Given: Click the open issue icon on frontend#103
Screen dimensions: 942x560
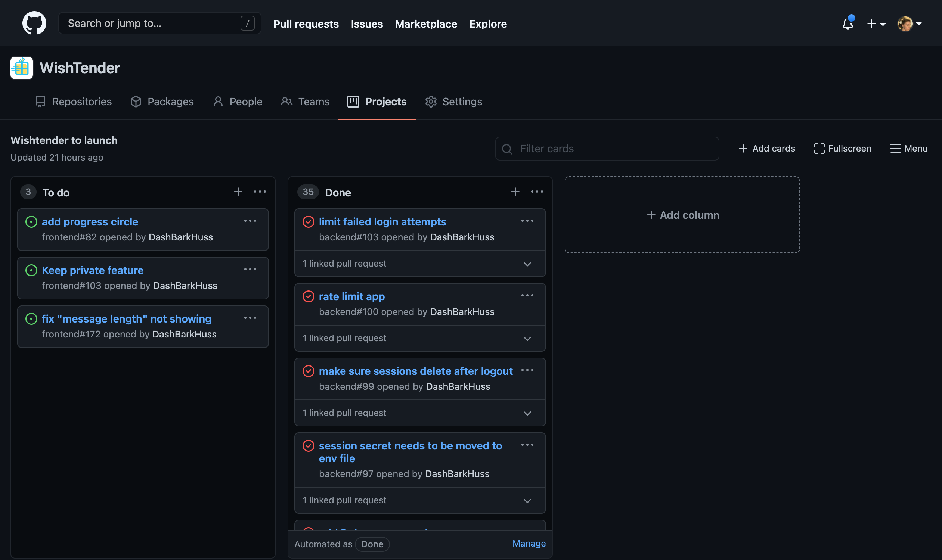Looking at the screenshot, I should click(31, 270).
